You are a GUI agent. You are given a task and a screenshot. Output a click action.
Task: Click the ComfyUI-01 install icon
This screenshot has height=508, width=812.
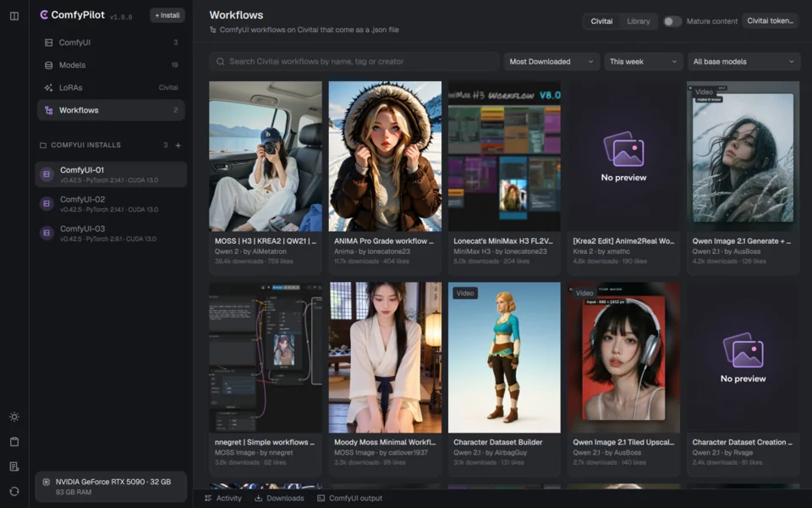47,174
